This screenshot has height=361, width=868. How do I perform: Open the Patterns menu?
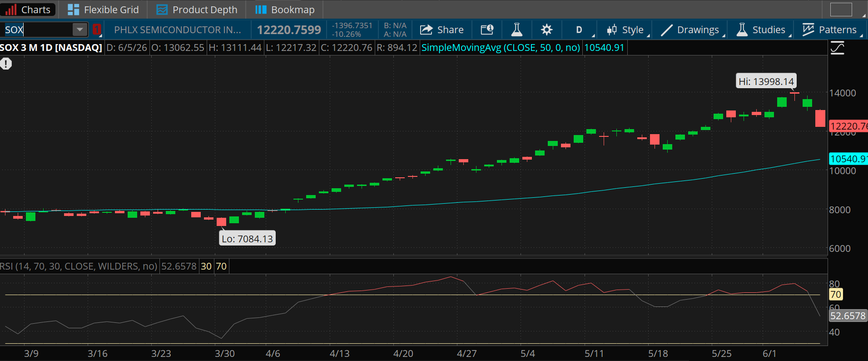point(830,30)
